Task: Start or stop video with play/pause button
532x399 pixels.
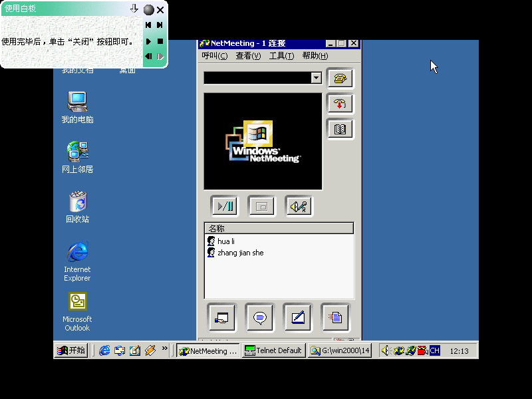Action: point(225,206)
